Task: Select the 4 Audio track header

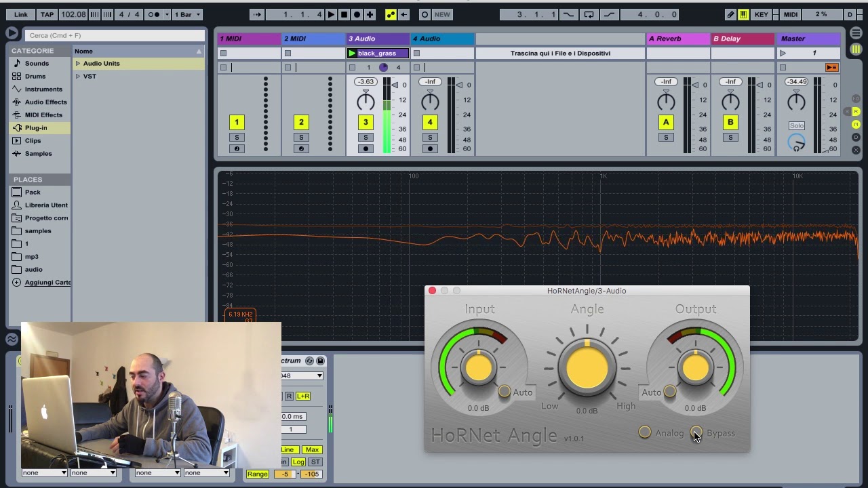Action: pos(442,39)
